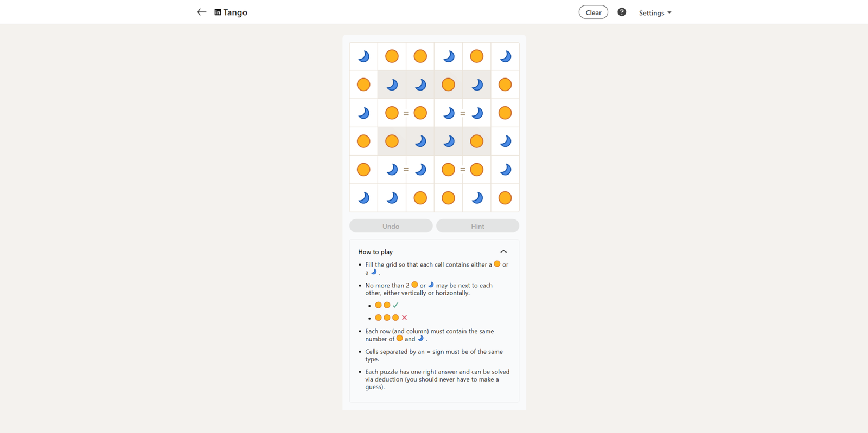Click the moon in the bottom-left grid cell
The image size is (868, 433).
point(363,198)
